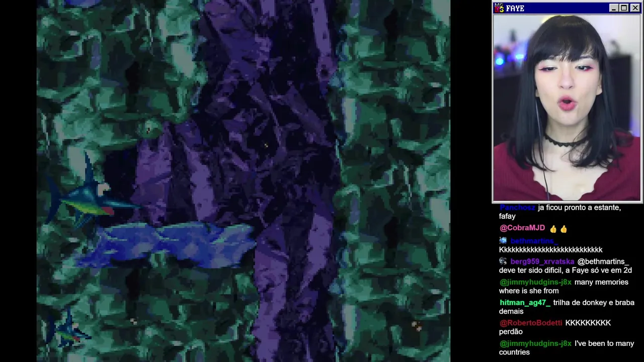Viewport: 644px width, 362px height.
Task: Click the thumbs up emojis after @CobraMJD
Action: [x=558, y=229]
